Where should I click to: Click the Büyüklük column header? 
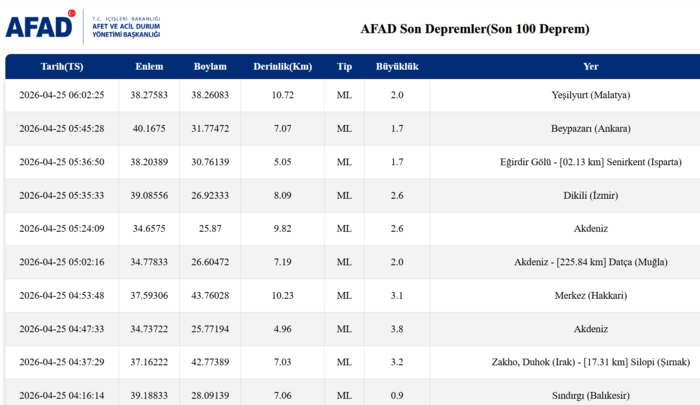tap(397, 67)
